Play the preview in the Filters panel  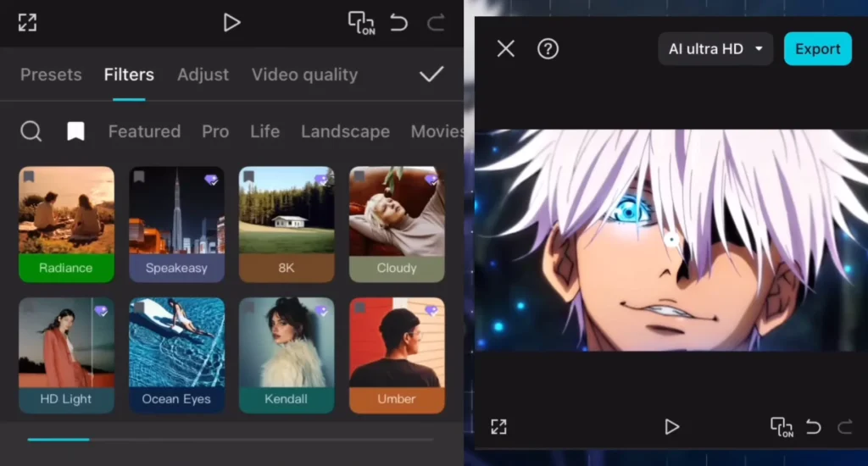(x=231, y=23)
